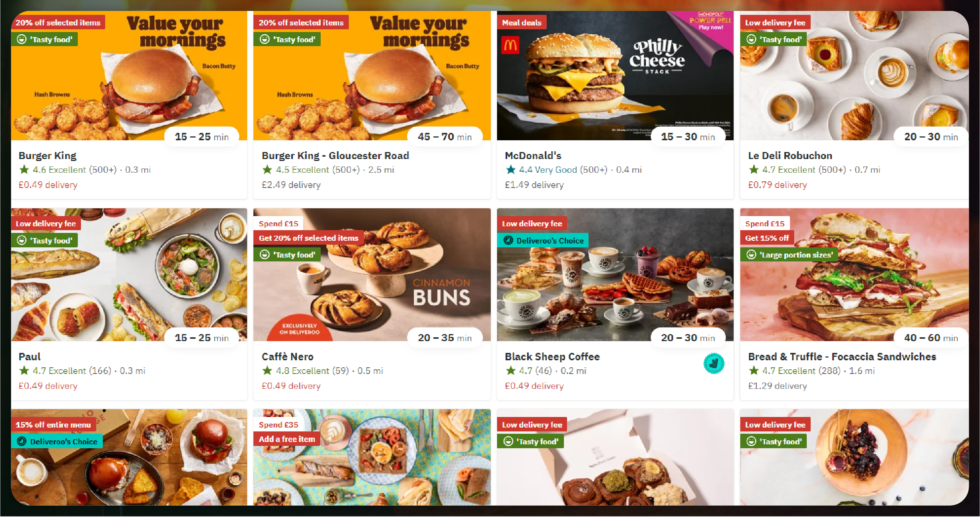Click the Deliveroo rider badge on Black Sheep Coffee
Image resolution: width=980 pixels, height=517 pixels.
714,363
